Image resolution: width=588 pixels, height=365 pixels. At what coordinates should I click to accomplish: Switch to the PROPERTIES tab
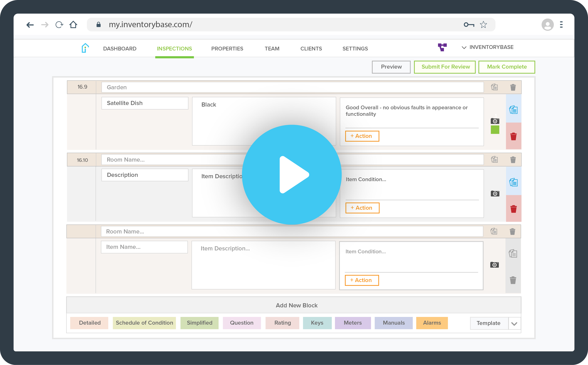(x=227, y=49)
